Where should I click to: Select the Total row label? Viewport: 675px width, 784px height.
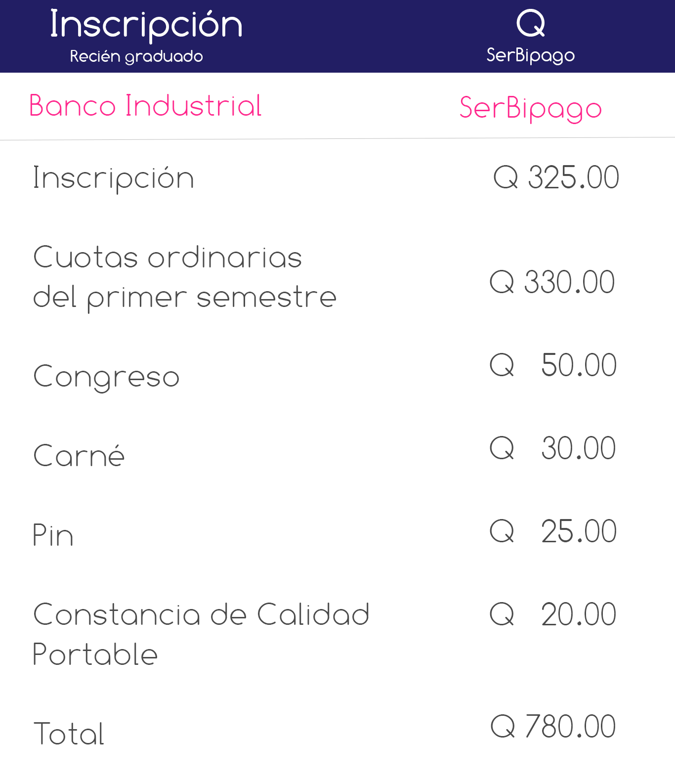pos(69,733)
